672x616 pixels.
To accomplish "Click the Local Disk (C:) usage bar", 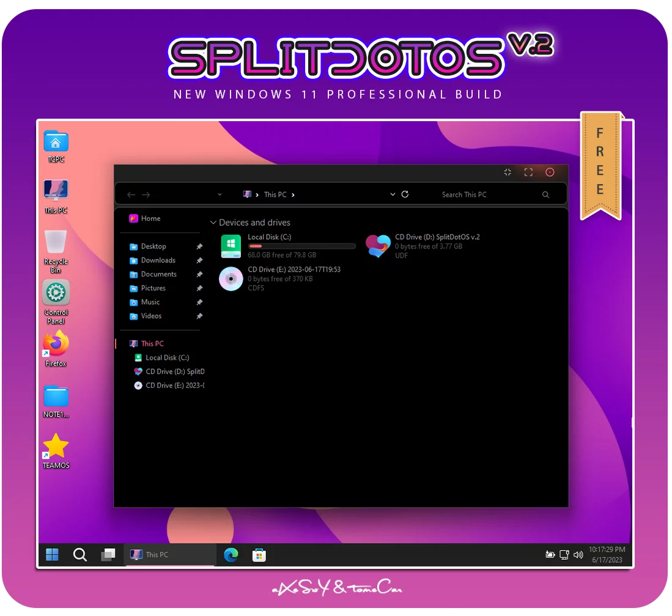I will (301, 246).
